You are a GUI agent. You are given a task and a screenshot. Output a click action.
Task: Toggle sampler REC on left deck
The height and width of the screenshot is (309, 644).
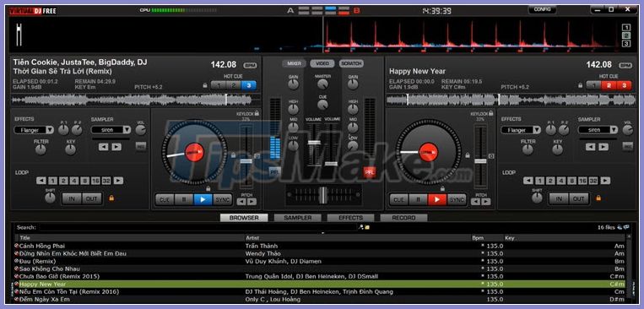pyautogui.click(x=140, y=147)
